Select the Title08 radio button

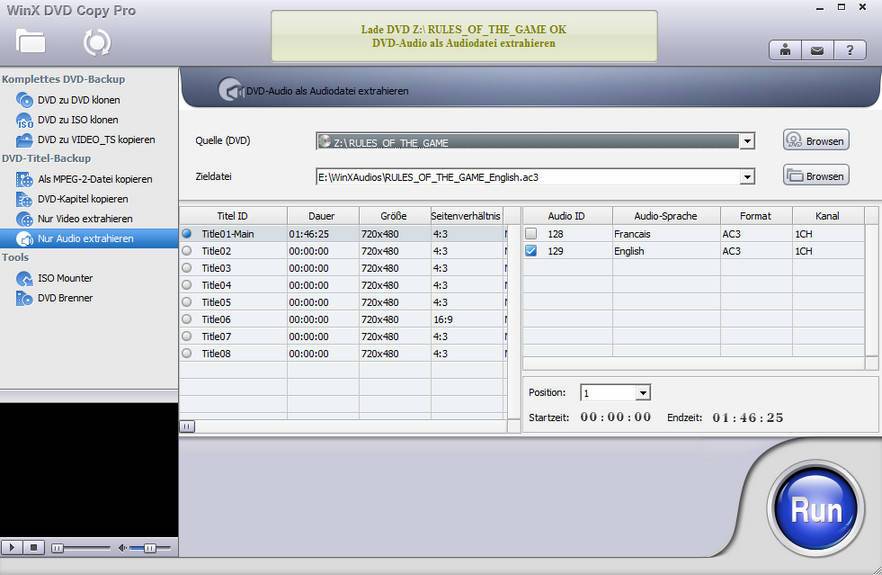[x=187, y=353]
